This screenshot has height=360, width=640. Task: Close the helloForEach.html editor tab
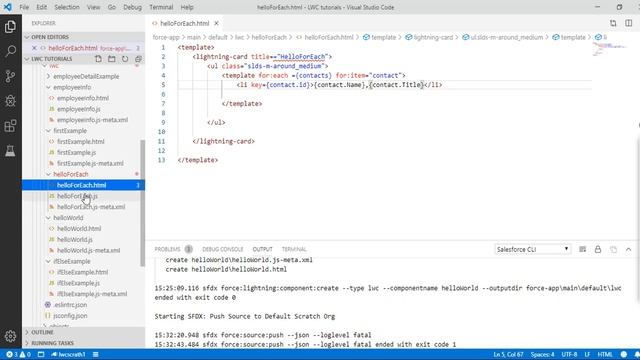click(216, 23)
